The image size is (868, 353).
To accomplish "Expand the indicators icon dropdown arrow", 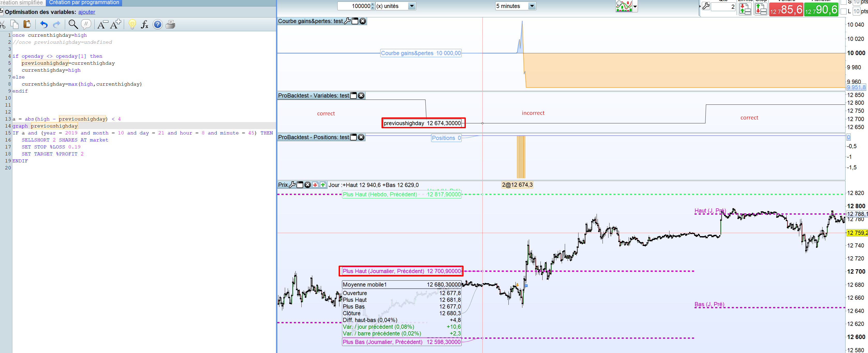I will [x=635, y=6].
